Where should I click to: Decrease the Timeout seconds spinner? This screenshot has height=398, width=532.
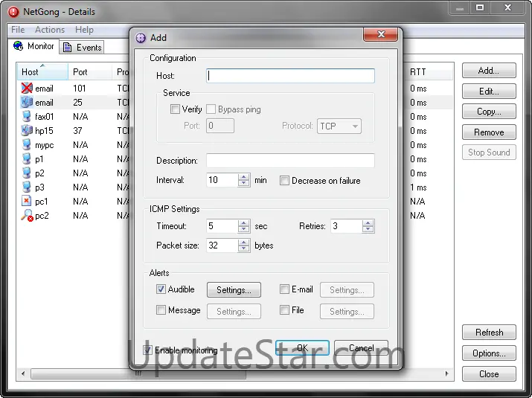(243, 229)
